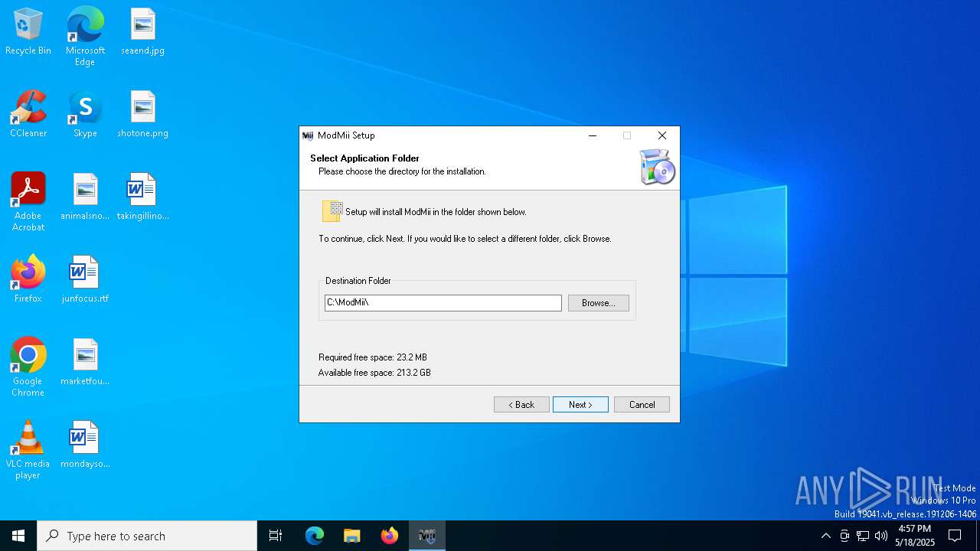Open the notification center icon
The width and height of the screenshot is (980, 551).
pyautogui.click(x=955, y=536)
